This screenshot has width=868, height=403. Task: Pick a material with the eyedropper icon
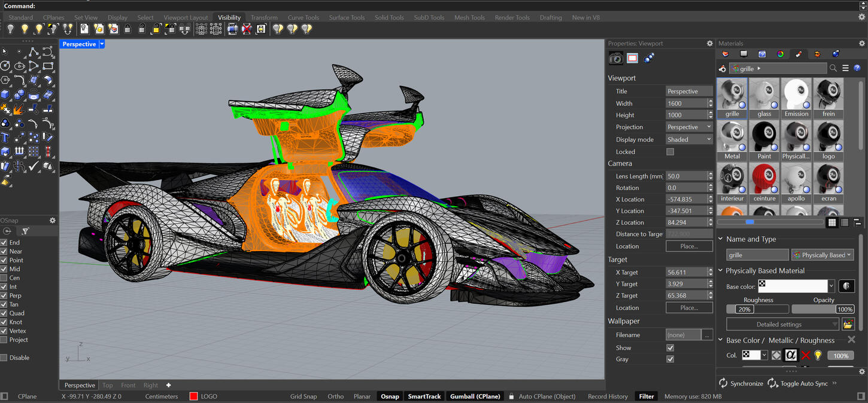point(723,68)
